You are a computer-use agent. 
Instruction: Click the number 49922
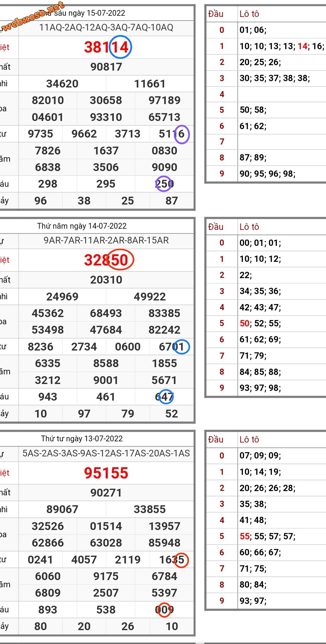[150, 297]
